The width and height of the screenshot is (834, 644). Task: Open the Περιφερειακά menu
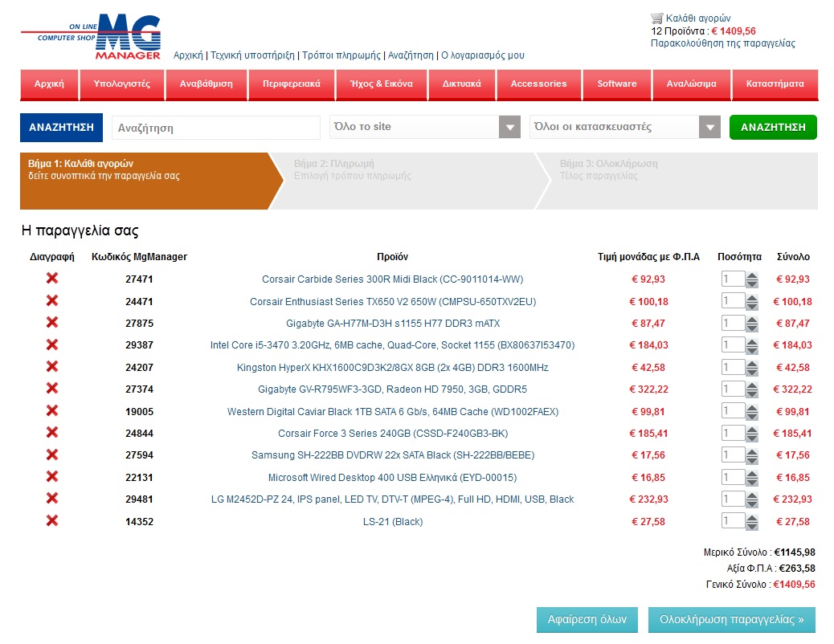292,84
